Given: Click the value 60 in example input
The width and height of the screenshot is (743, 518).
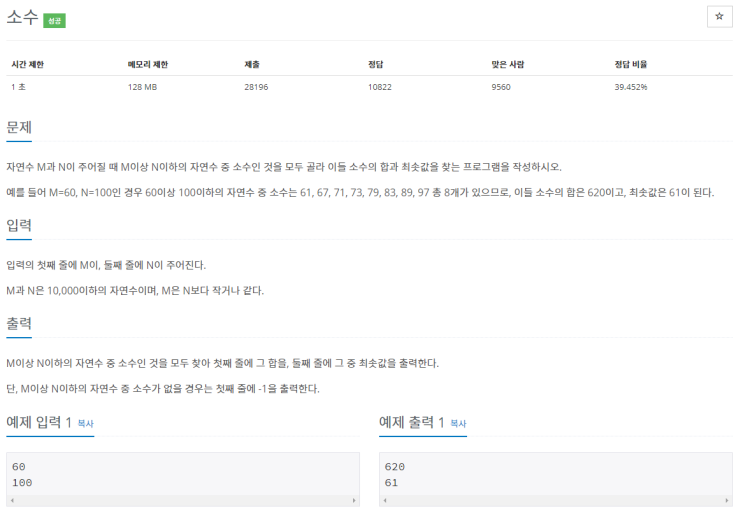Looking at the screenshot, I should [18, 467].
